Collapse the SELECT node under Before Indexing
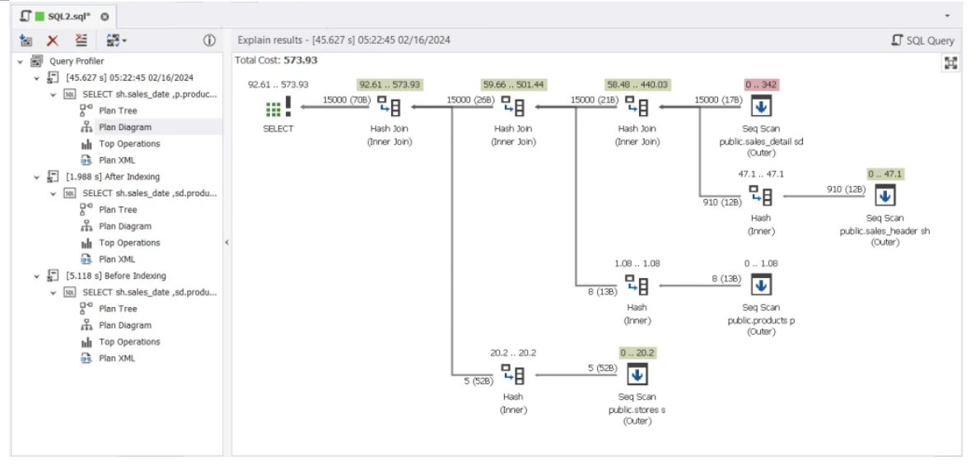This screenshot has width=980, height=474. click(54, 292)
